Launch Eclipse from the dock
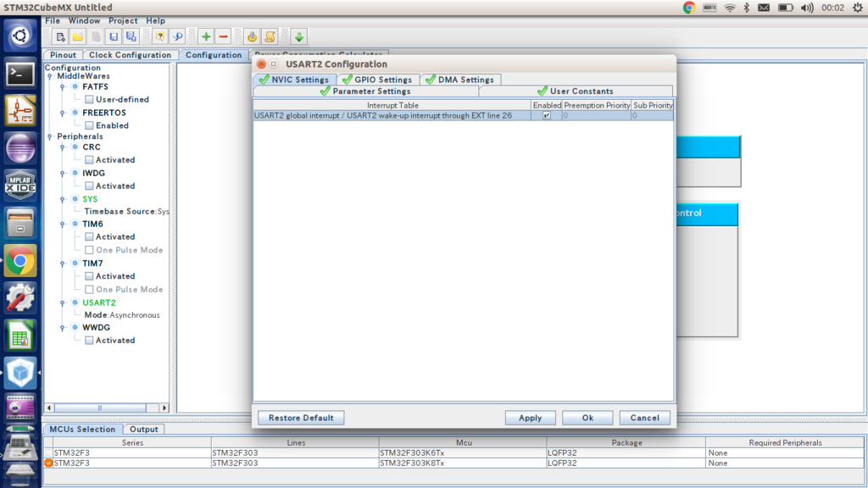Image resolution: width=868 pixels, height=488 pixels. tap(20, 148)
